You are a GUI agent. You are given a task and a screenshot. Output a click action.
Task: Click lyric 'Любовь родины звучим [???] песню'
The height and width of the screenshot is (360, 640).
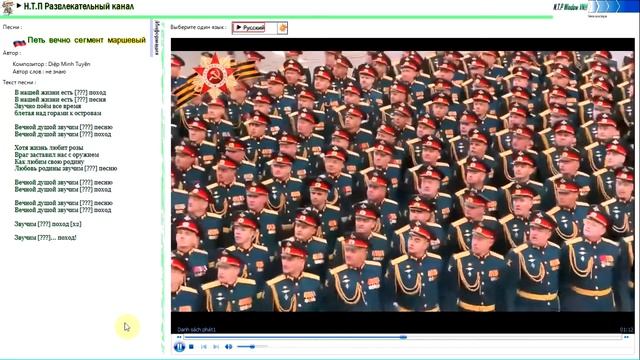coord(66,169)
